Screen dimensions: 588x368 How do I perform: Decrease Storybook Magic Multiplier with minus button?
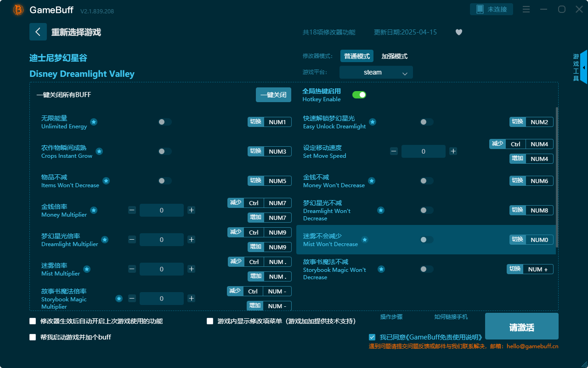point(132,299)
